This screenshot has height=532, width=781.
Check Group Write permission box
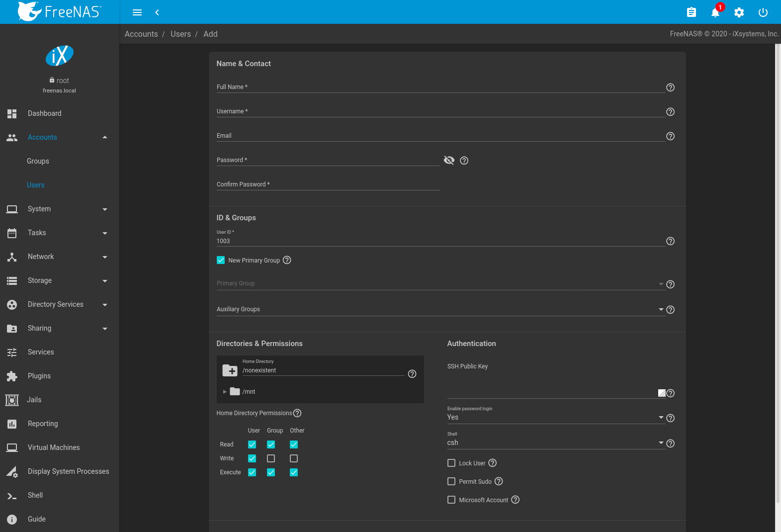coord(271,458)
